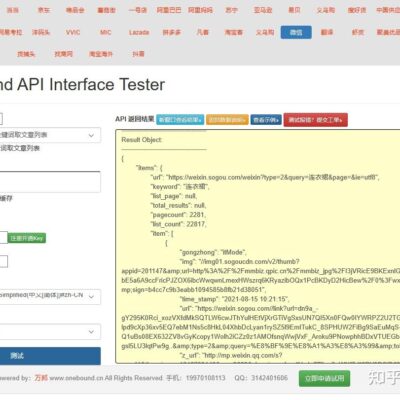
Task: Click the dark blue 查看示例 button
Action: coord(266,120)
